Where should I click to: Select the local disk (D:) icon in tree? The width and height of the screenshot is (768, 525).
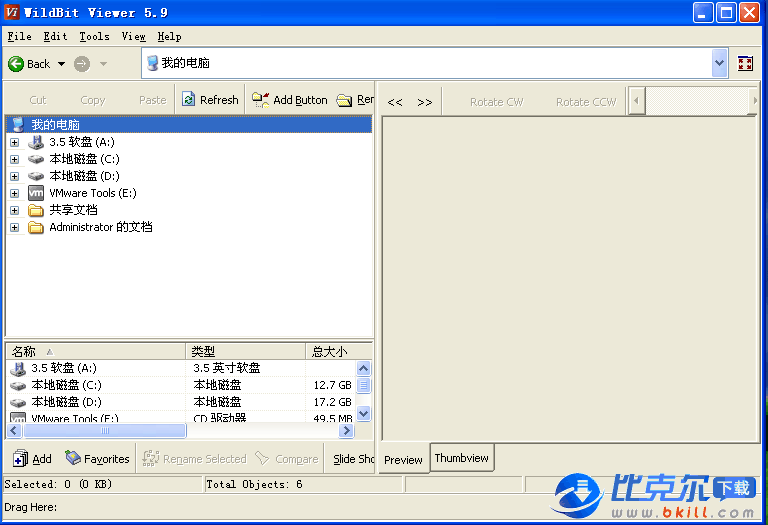point(36,176)
